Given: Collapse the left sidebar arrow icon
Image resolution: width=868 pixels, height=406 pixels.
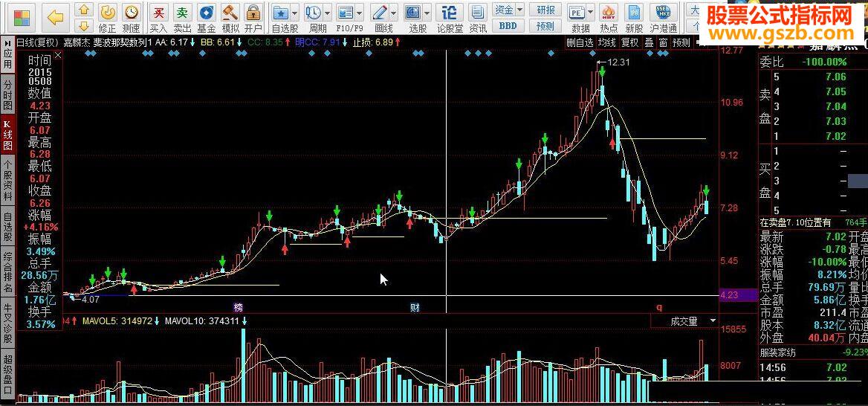Looking at the screenshot, I should (7, 42).
